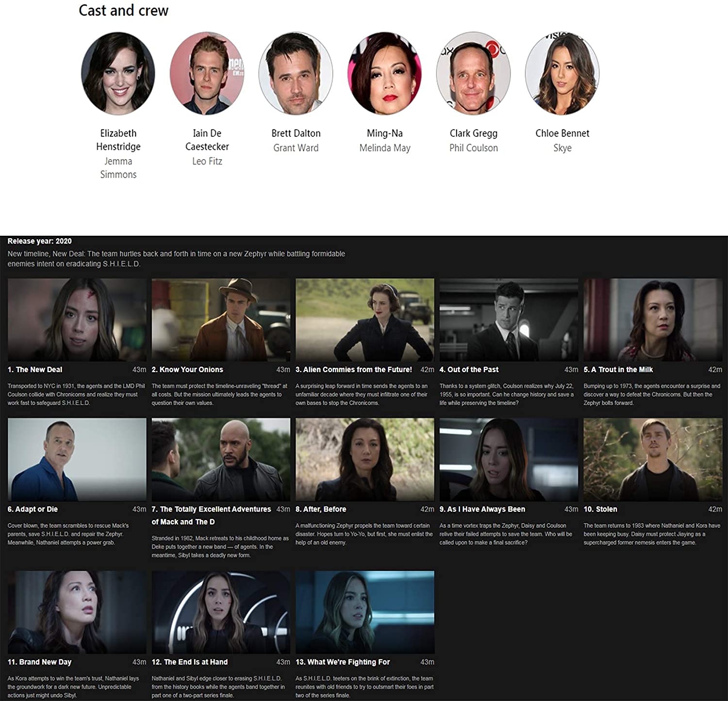Open Chloe Bennet name link
Image resolution: width=728 pixels, height=701 pixels.
click(x=563, y=133)
